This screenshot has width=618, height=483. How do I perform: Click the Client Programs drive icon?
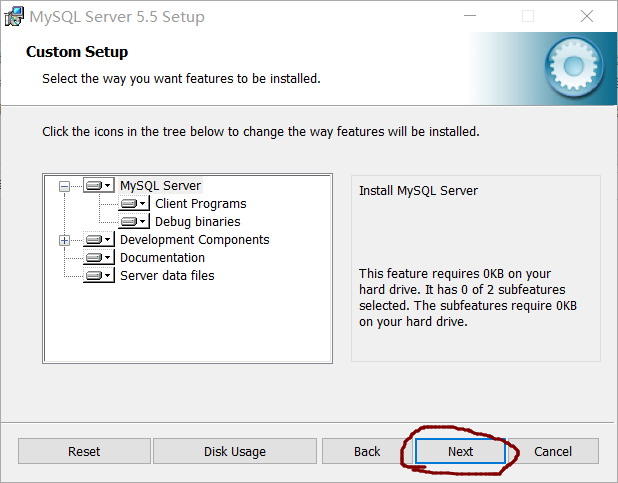tap(133, 204)
